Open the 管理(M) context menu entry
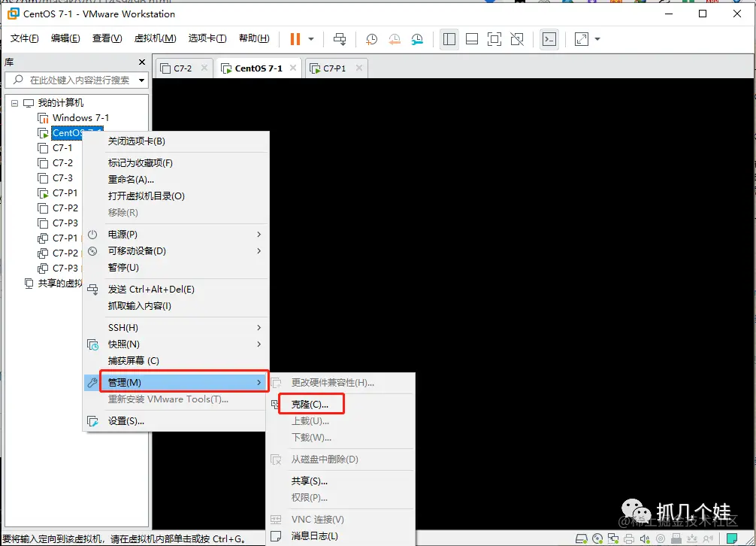This screenshot has width=756, height=546. coord(176,383)
